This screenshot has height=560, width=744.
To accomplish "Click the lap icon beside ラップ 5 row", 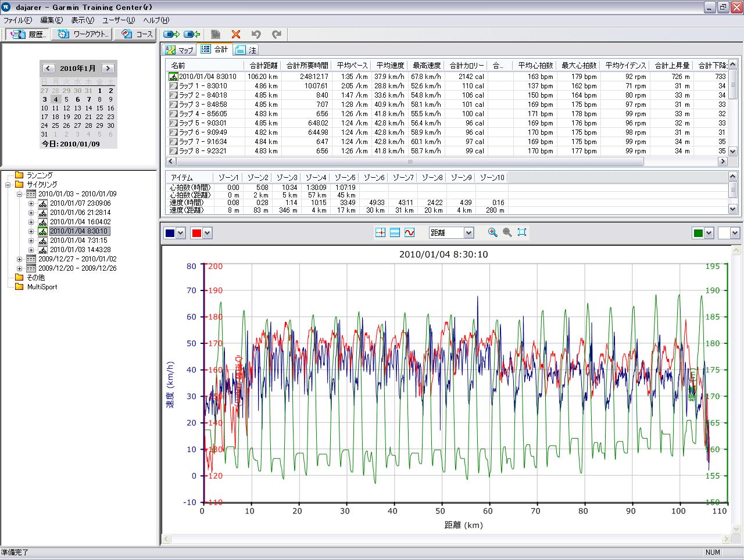I will pyautogui.click(x=173, y=123).
